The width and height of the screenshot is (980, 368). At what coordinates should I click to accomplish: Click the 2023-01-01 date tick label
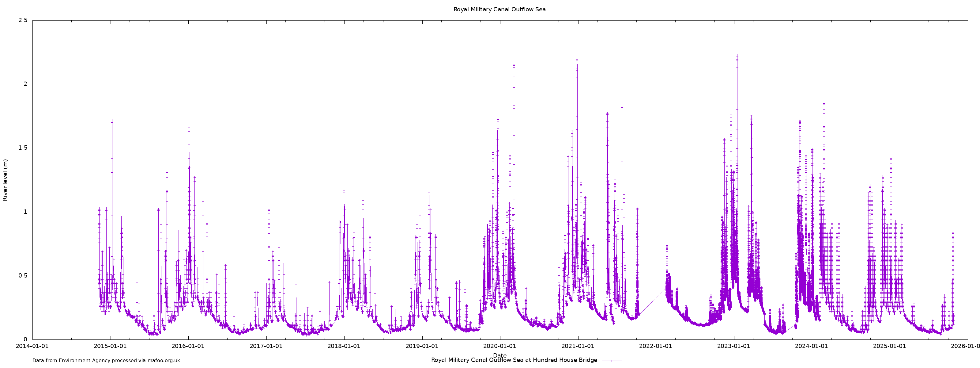734,346
